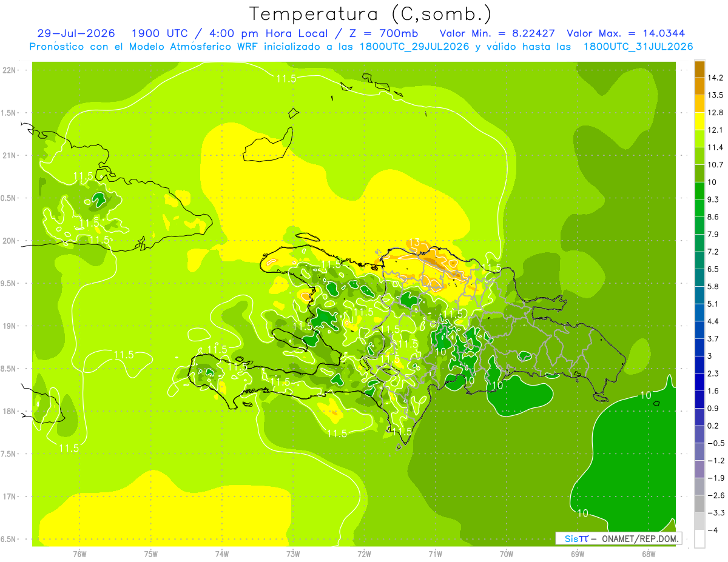Screen dimensions: 728x562
Task: Click the dark orange swatch above 14.2
Action: (699, 70)
